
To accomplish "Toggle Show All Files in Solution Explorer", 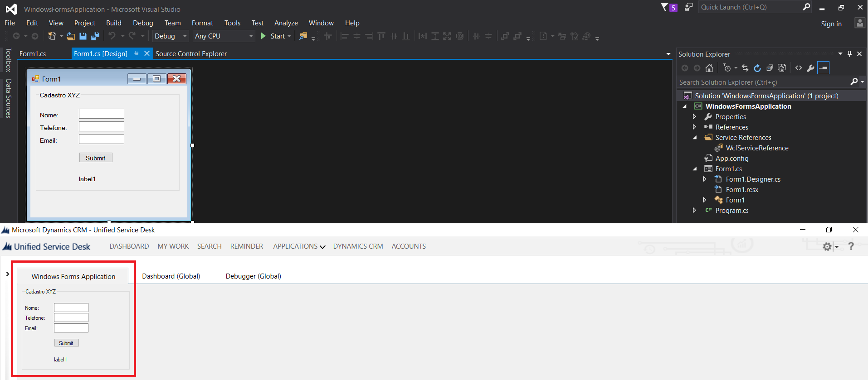I will coord(782,68).
